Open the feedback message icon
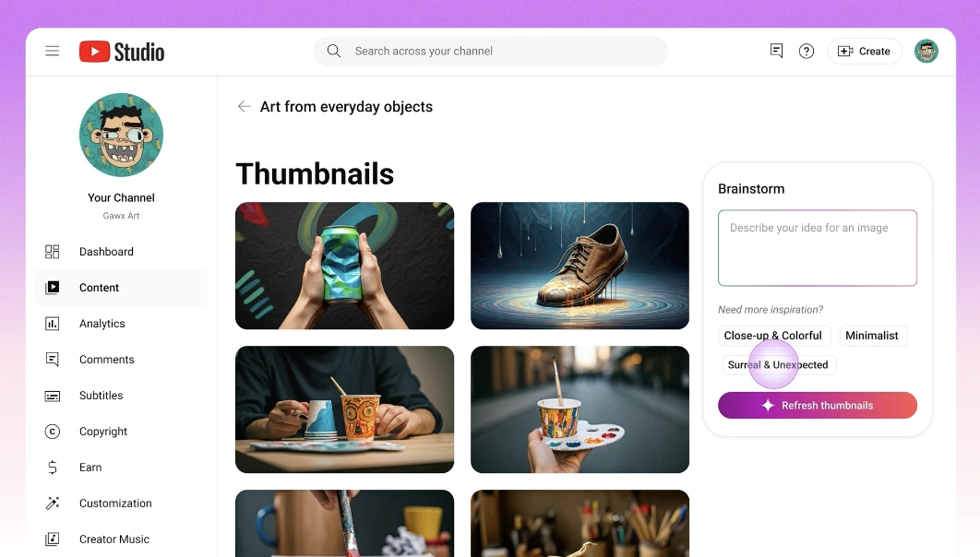The width and height of the screenshot is (980, 557). 776,52
